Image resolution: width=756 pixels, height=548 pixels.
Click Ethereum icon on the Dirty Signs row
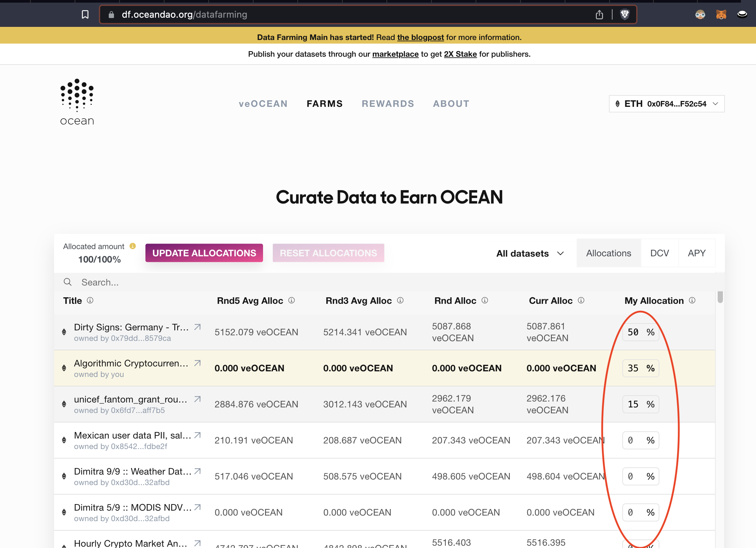point(64,332)
